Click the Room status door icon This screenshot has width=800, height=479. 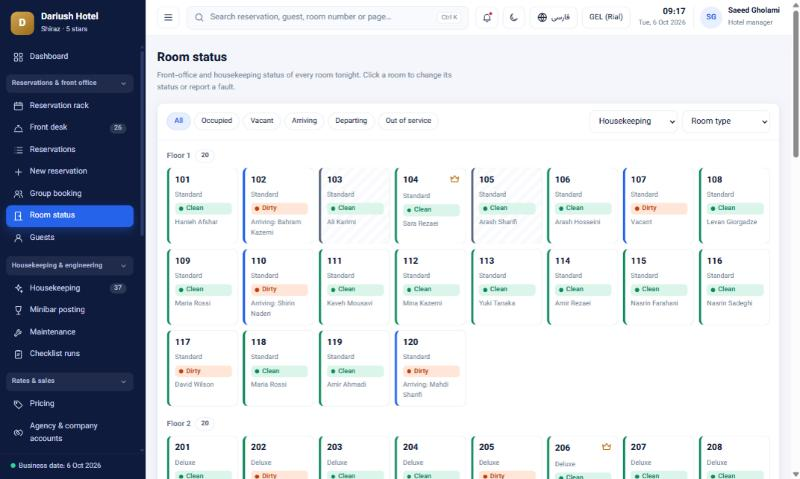(x=18, y=216)
